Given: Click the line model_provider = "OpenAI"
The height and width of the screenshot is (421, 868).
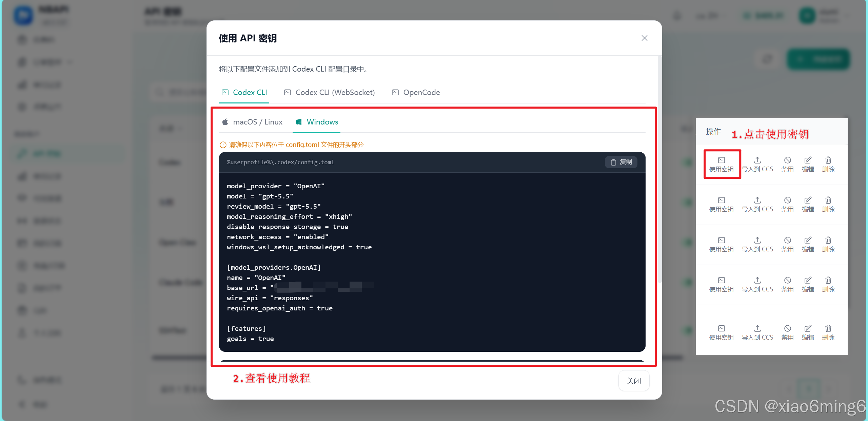Looking at the screenshot, I should 276,186.
